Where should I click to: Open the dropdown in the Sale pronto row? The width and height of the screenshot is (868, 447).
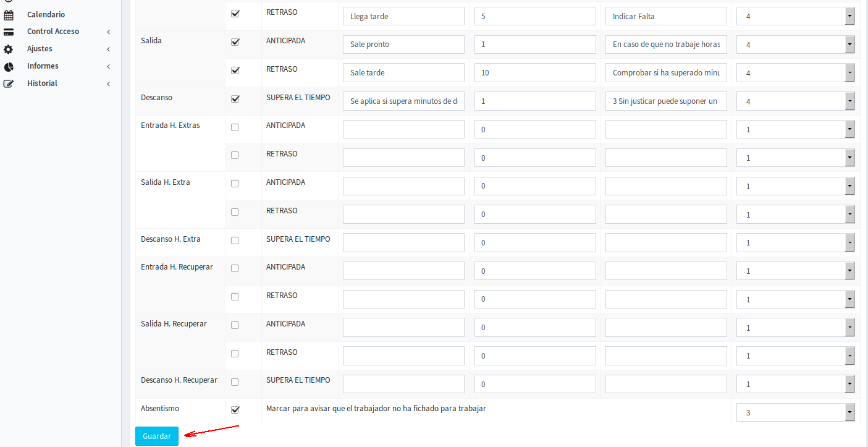[x=796, y=45]
